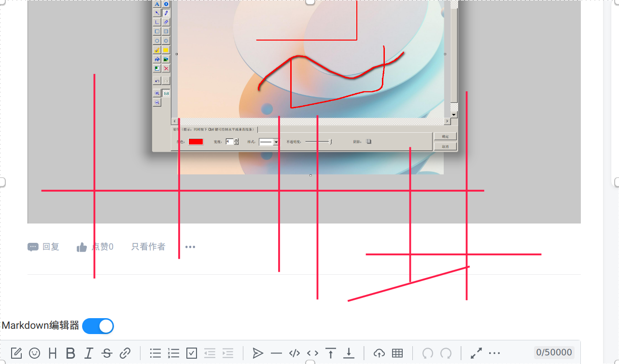Insert inline code with the <> icon
619x364 pixels.
[x=312, y=353]
